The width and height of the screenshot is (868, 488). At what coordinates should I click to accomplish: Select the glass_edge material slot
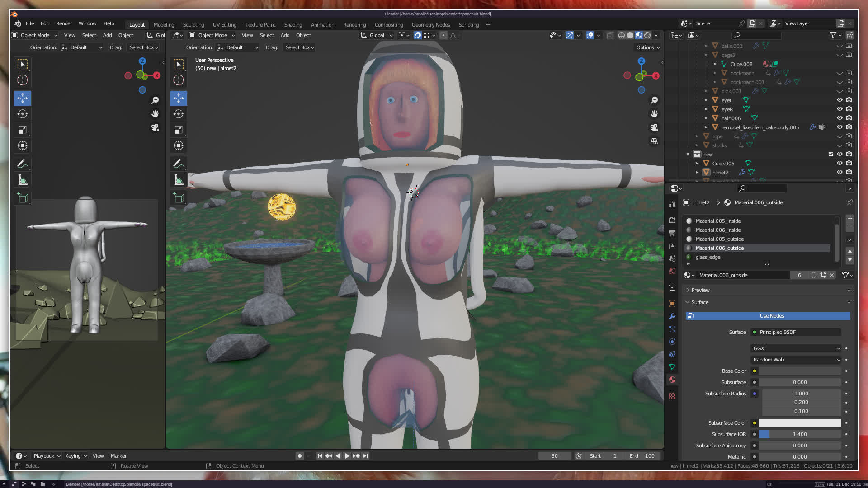(x=708, y=257)
